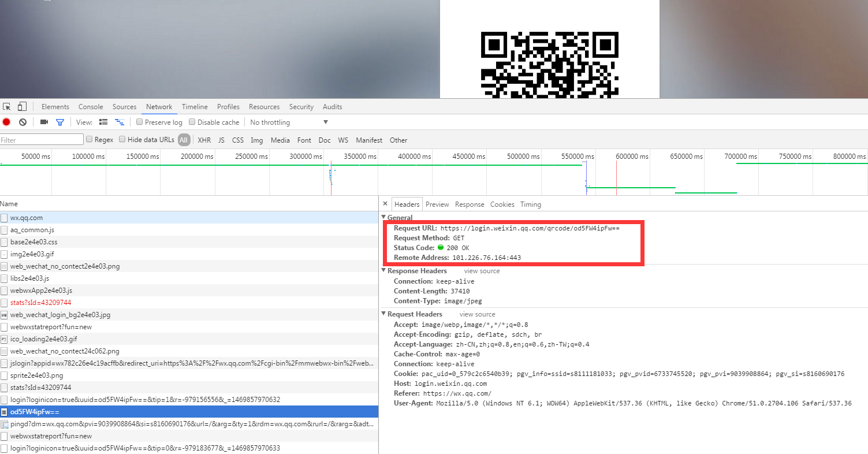Viewport: 868px width, 454px height.
Task: Toggle the overview waterfall view icon
Action: [120, 122]
